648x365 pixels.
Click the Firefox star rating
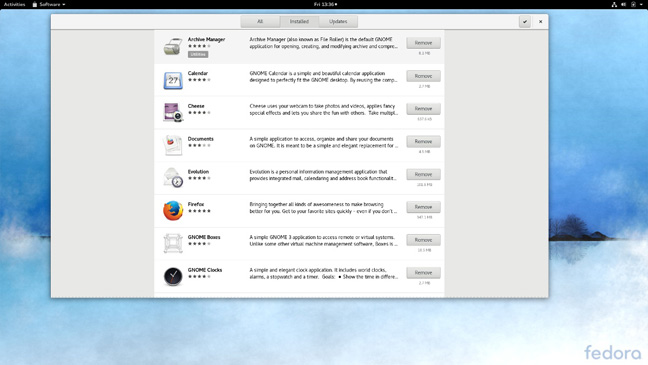pyautogui.click(x=199, y=211)
